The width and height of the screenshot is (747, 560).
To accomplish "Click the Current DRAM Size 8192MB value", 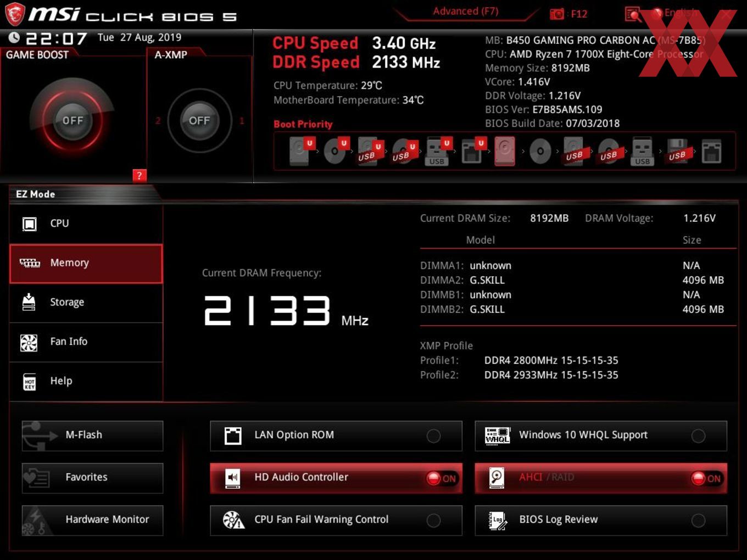I will (549, 218).
